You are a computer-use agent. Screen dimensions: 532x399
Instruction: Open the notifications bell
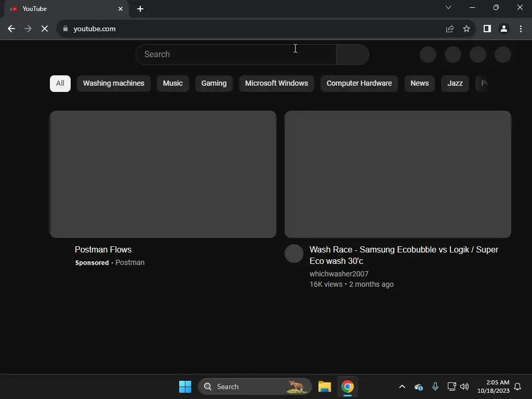coord(518,387)
